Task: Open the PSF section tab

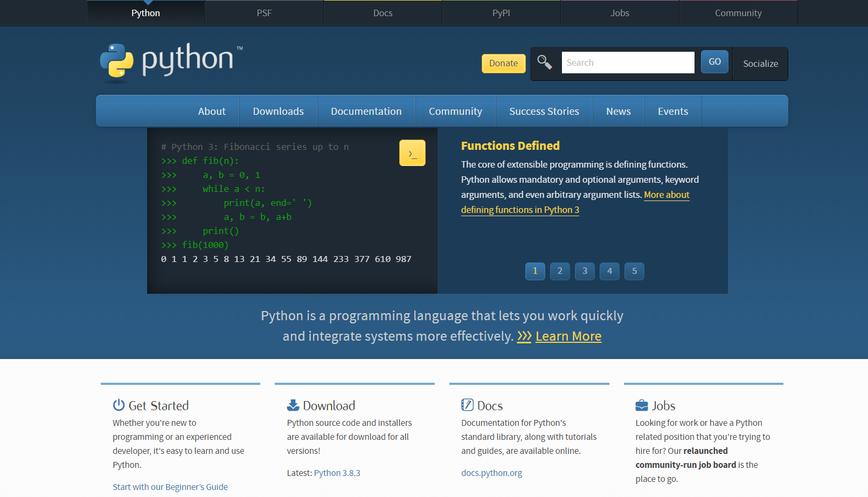Action: click(x=264, y=12)
